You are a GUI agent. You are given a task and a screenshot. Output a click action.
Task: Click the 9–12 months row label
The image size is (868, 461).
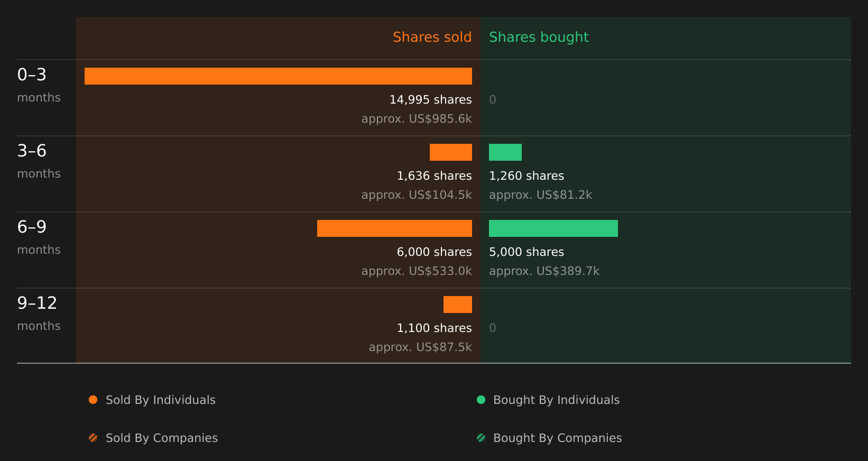(39, 314)
